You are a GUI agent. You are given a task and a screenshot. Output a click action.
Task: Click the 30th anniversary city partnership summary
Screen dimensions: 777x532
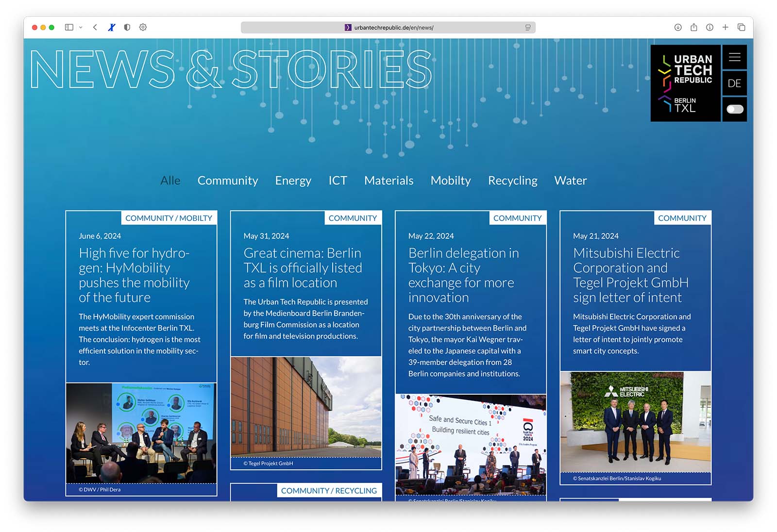click(467, 345)
